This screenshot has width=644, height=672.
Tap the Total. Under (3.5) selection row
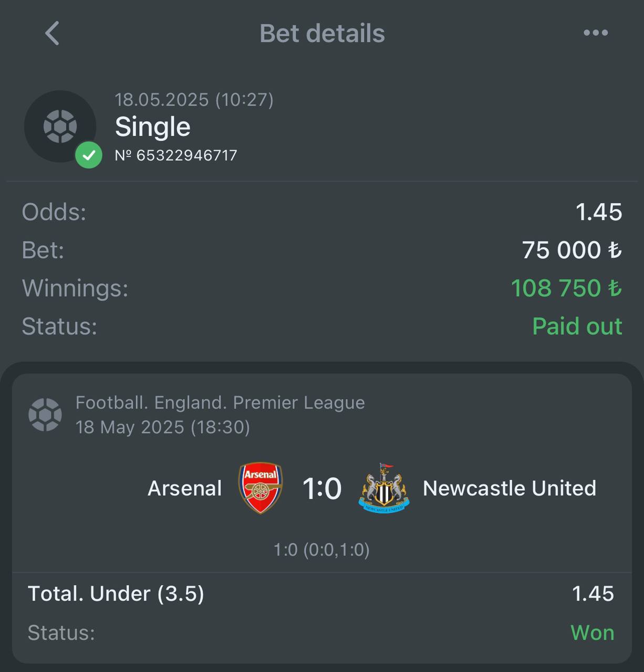click(321, 594)
